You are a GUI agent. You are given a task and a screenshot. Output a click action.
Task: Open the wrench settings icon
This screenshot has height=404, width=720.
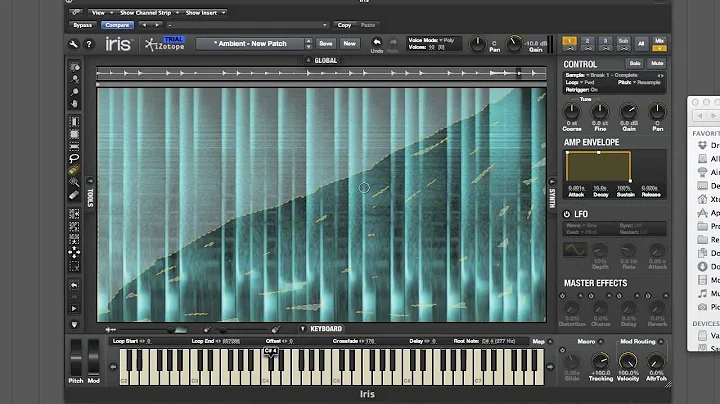73,44
